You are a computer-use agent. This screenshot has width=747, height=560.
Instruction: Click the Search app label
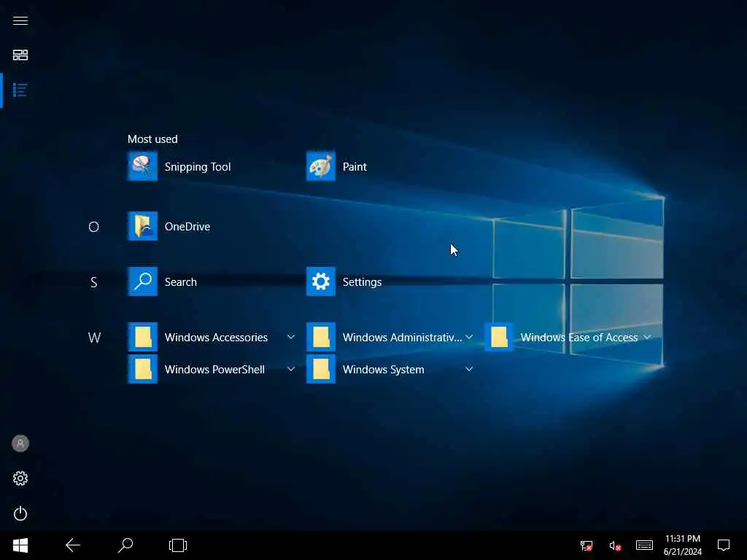point(181,282)
